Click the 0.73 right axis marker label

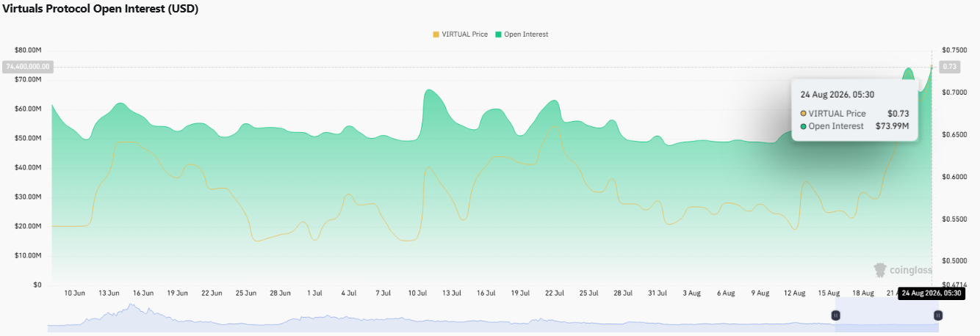pyautogui.click(x=950, y=67)
